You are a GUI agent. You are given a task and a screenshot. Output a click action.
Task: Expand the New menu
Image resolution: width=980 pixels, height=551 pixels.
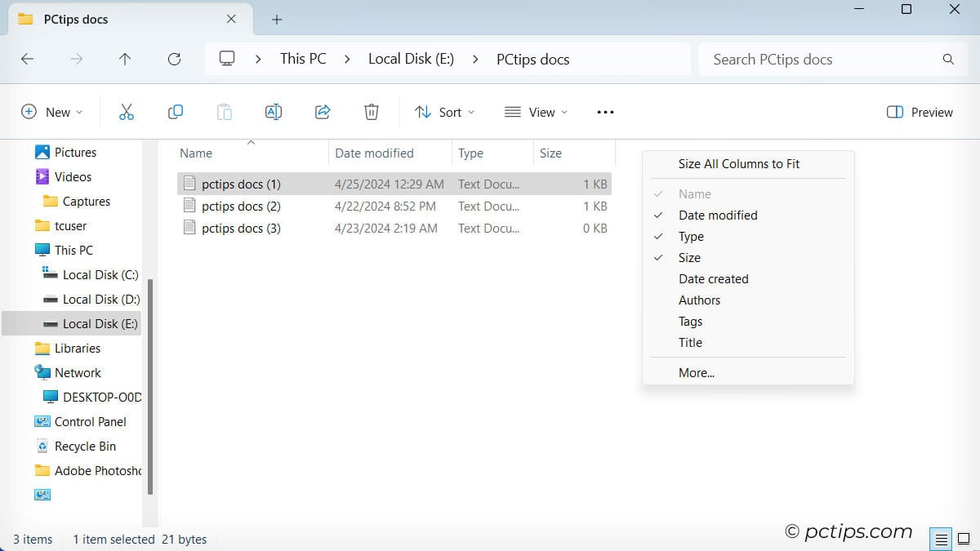tap(52, 112)
